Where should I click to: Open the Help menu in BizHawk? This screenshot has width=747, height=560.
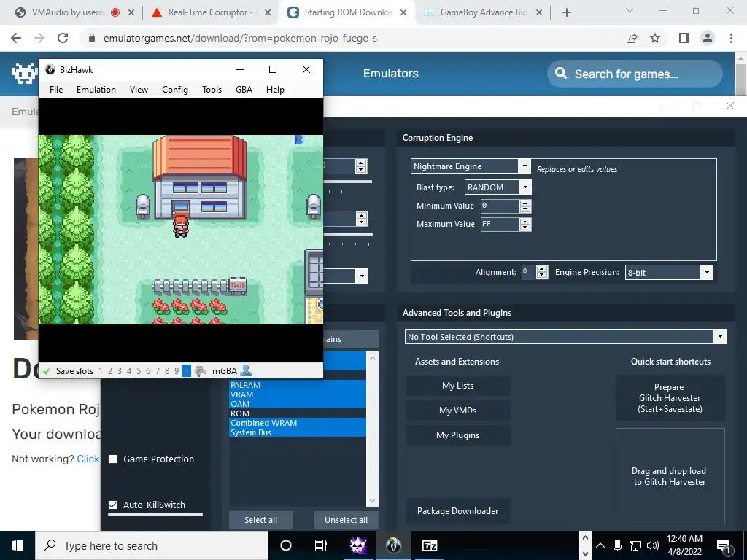(275, 90)
